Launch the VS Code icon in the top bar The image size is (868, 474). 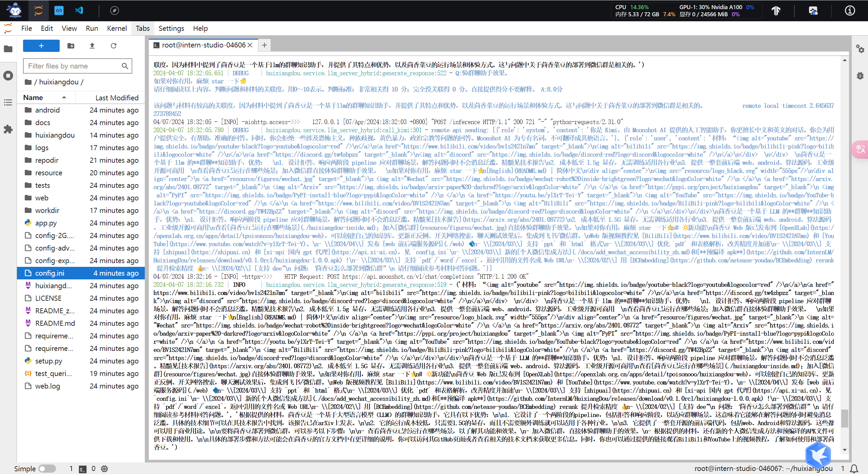[79, 11]
